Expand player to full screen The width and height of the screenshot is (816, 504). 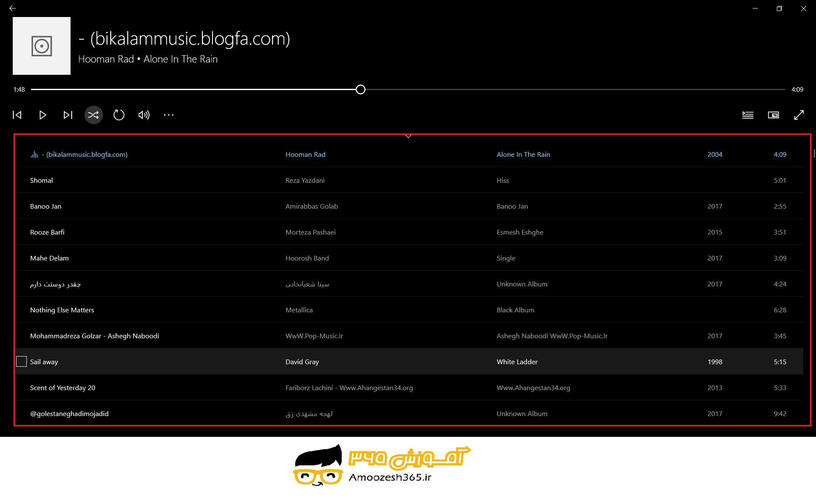(799, 115)
